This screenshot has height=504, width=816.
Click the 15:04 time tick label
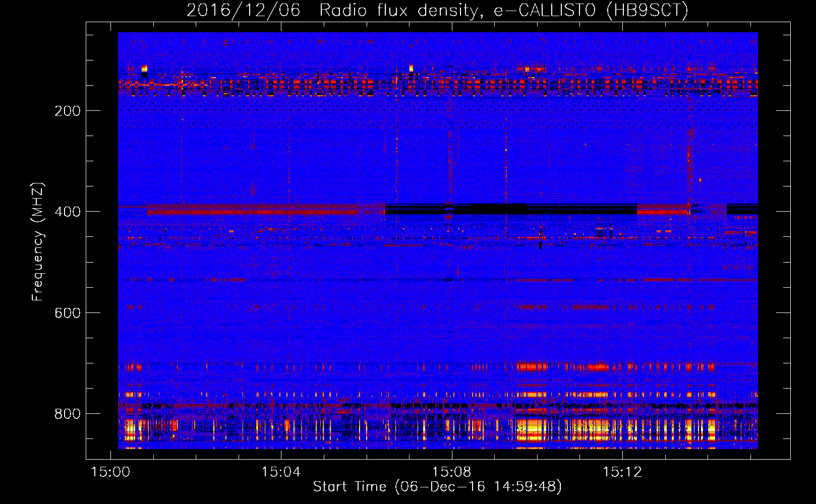(x=281, y=472)
